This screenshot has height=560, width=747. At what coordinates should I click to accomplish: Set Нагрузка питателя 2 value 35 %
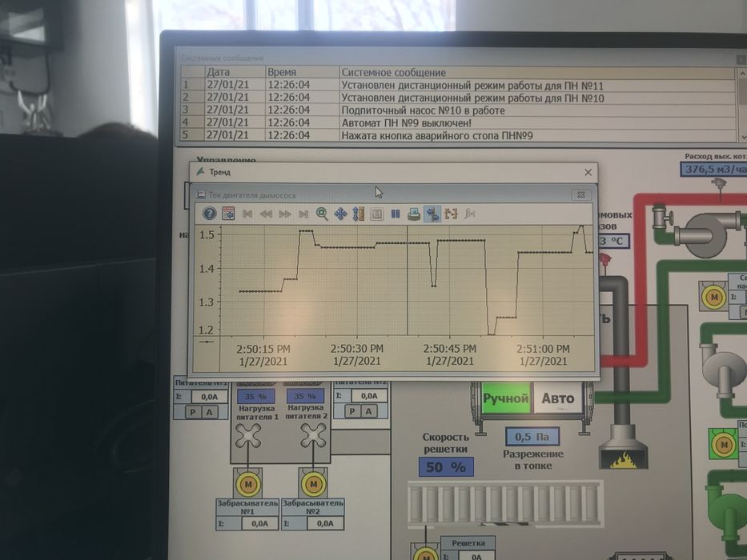[x=305, y=396]
